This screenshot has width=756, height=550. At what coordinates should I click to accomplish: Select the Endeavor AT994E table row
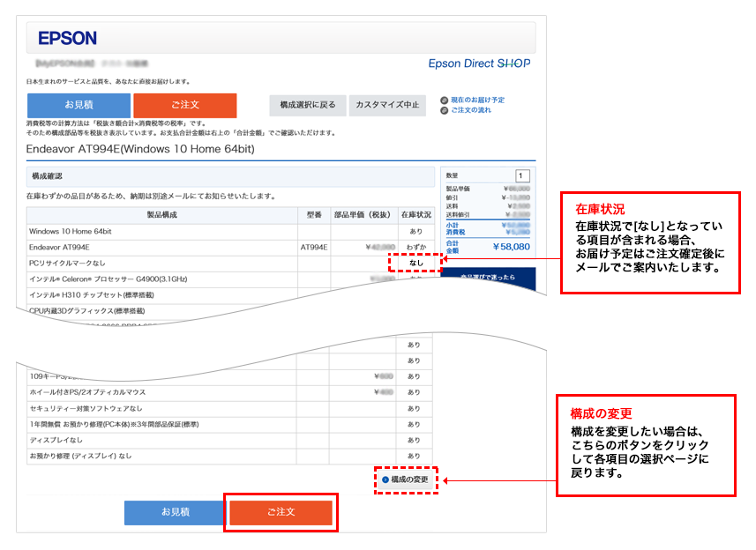tap(229, 248)
